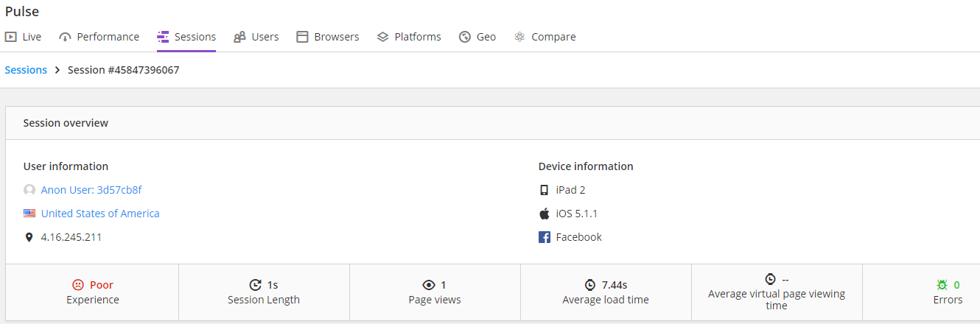The image size is (980, 324).
Task: Select the iPad 2 device text
Action: coord(571,190)
